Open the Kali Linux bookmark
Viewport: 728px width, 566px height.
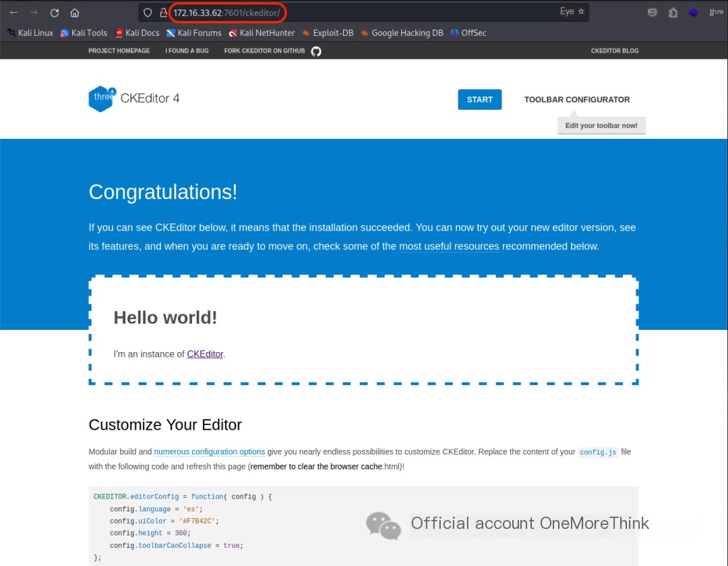point(30,32)
